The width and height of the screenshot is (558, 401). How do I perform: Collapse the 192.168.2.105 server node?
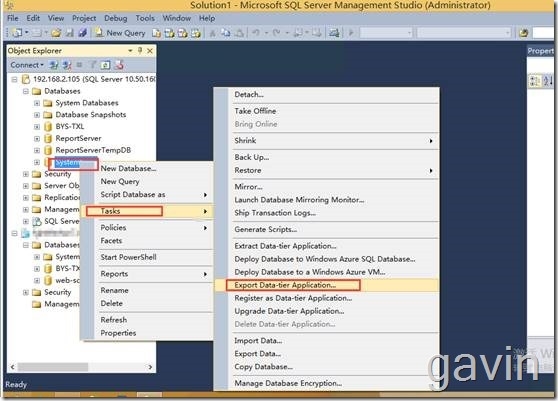pos(15,79)
